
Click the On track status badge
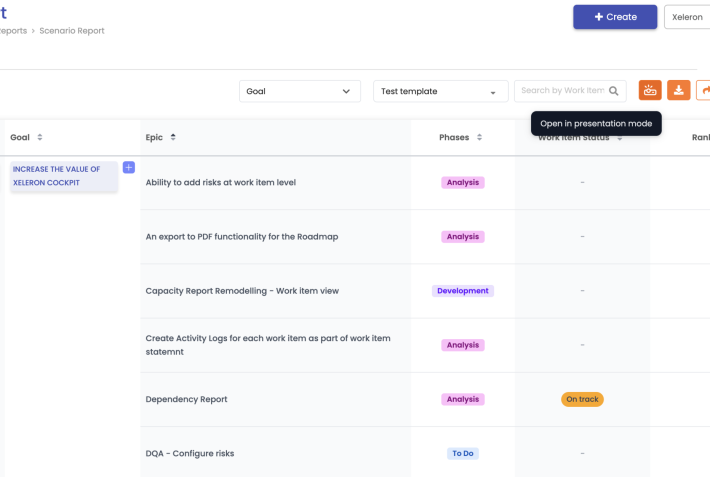pyautogui.click(x=582, y=399)
